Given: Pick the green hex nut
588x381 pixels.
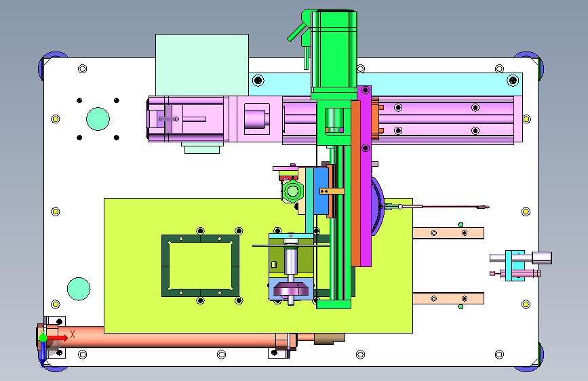Looking at the screenshot, I should (293, 191).
